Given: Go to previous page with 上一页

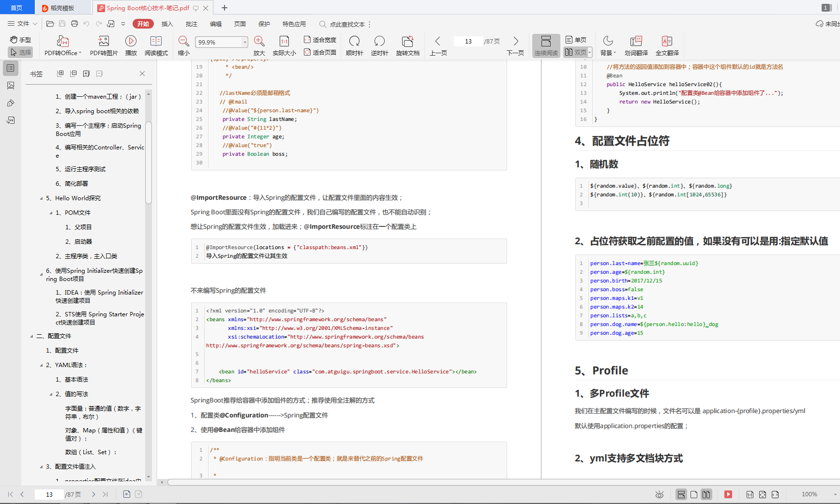Looking at the screenshot, I should [x=438, y=46].
